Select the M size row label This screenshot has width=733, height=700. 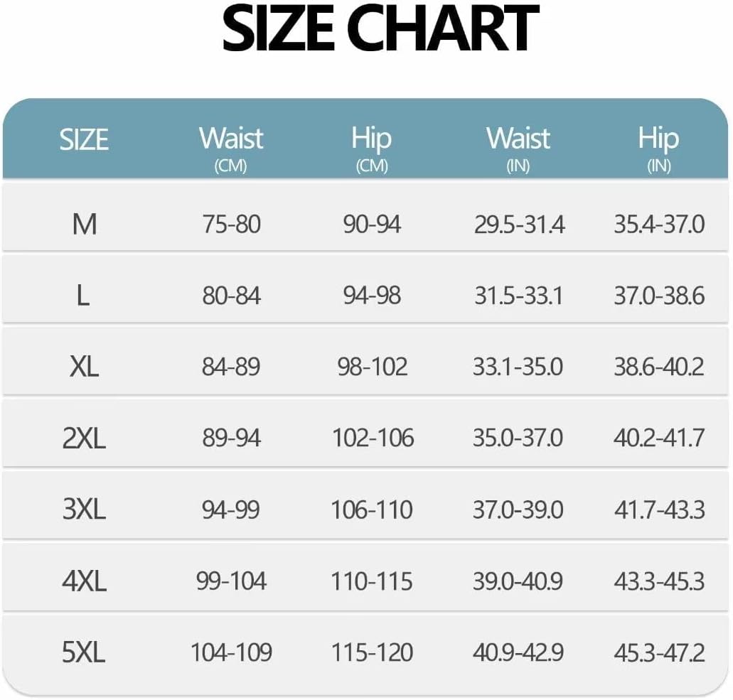click(84, 225)
